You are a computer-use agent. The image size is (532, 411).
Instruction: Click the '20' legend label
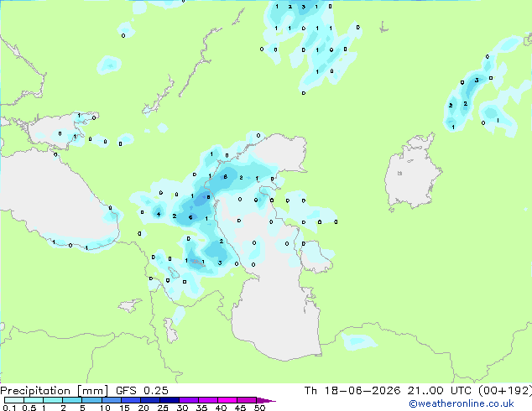pyautogui.click(x=143, y=408)
